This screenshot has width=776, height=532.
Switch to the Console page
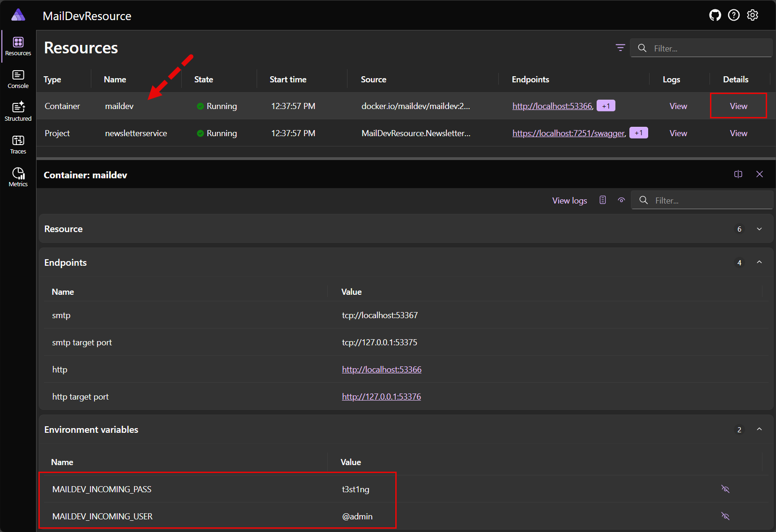18,79
